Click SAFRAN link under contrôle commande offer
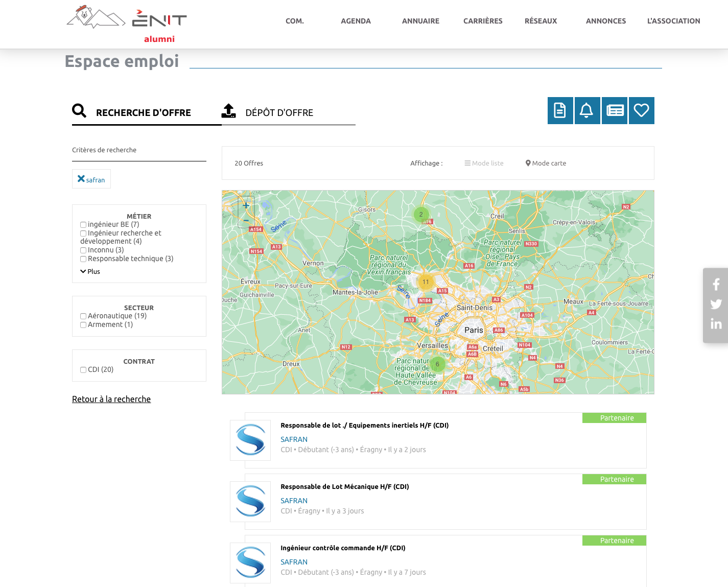This screenshot has height=587, width=728. point(294,562)
